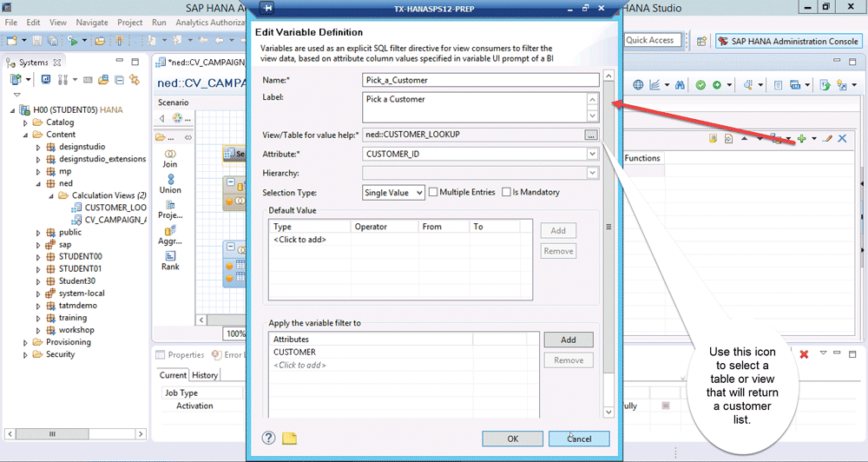Open the Navigate menu
Image resolution: width=868 pixels, height=462 pixels.
[92, 23]
